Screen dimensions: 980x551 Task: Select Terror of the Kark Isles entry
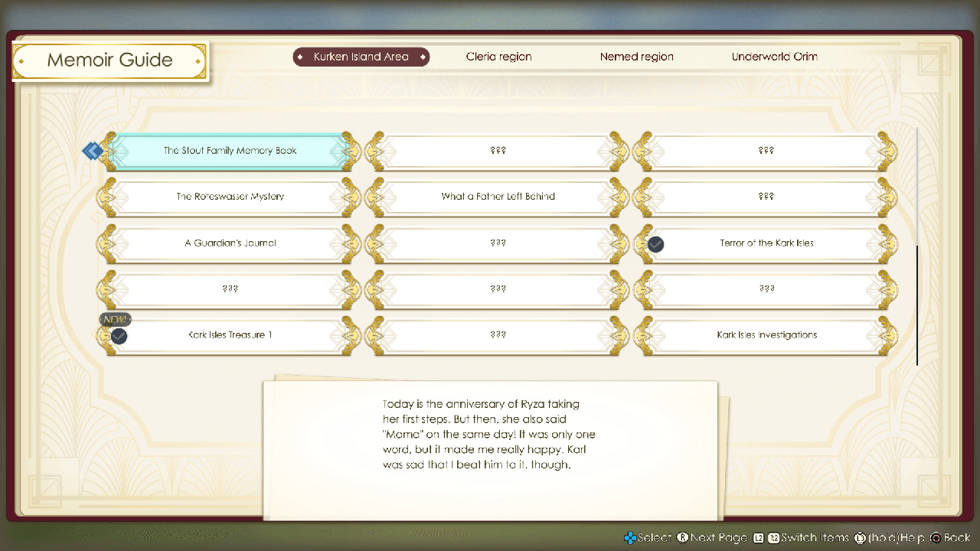(x=766, y=243)
